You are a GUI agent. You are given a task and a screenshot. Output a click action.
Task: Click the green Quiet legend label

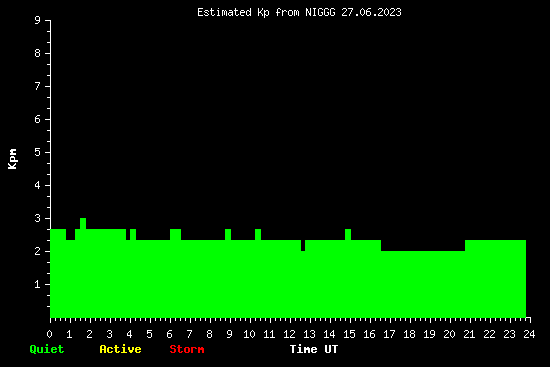[47, 349]
